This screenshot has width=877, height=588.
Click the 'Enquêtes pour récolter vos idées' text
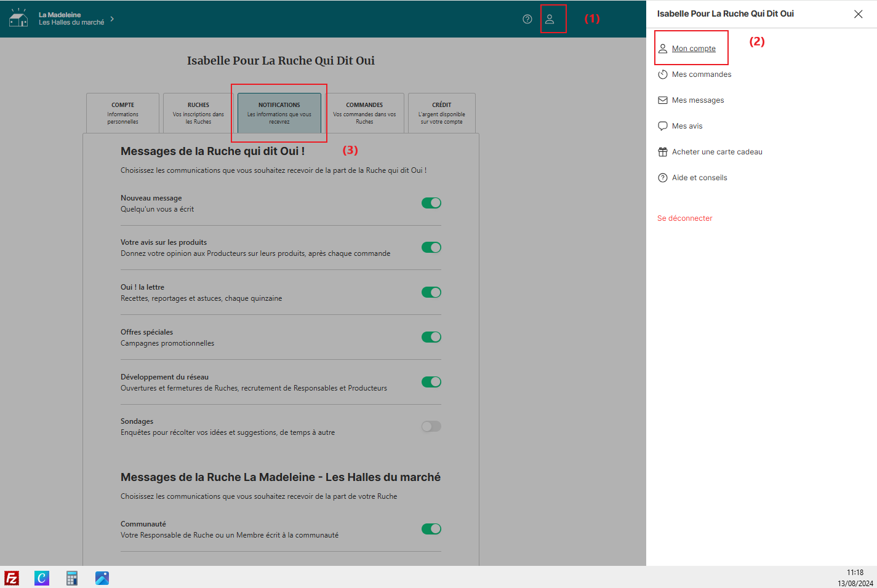point(228,432)
